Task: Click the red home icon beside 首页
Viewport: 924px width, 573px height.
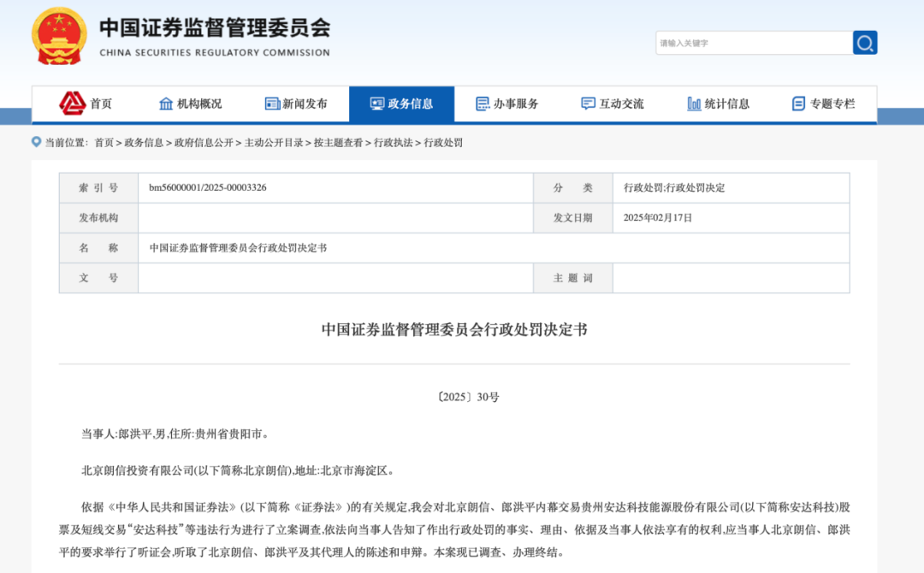Action: pos(72,103)
